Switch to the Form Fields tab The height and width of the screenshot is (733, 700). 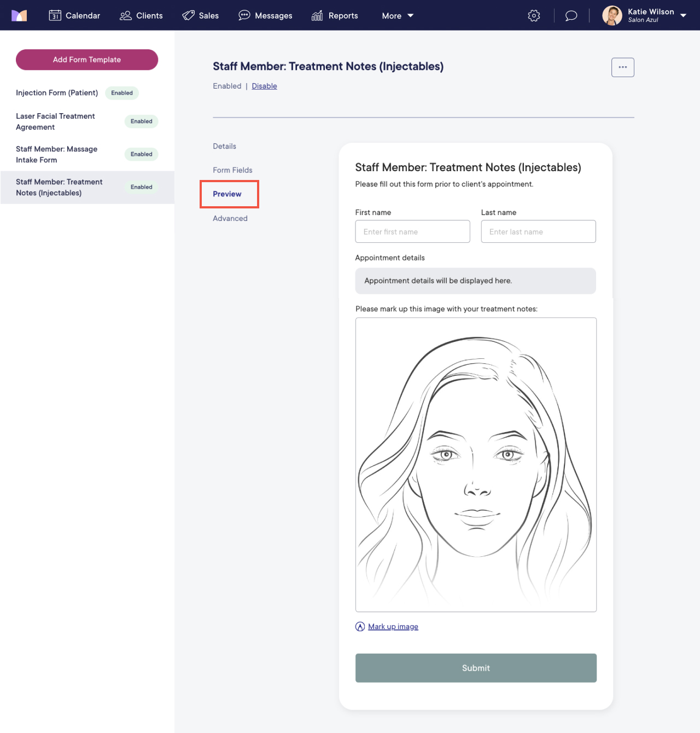[232, 170]
